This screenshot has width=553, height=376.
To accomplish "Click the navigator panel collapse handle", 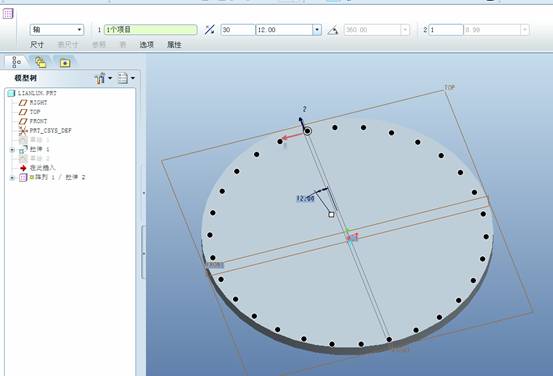I will tap(144, 253).
